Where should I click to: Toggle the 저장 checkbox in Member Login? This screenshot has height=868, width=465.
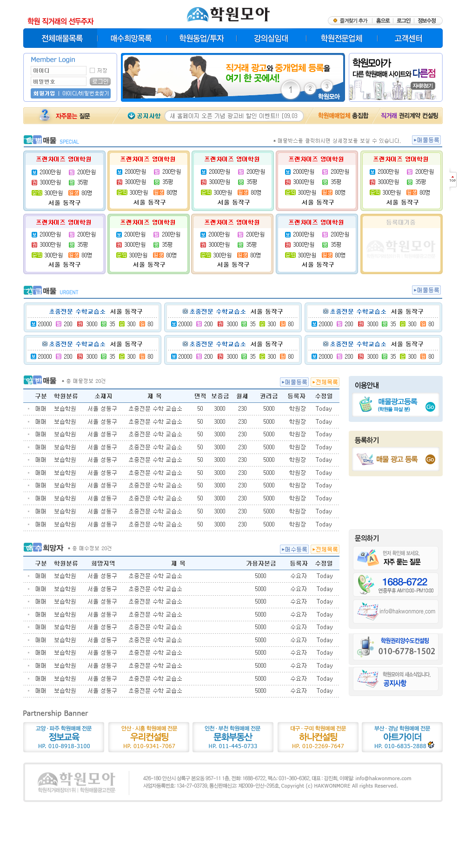coord(92,71)
